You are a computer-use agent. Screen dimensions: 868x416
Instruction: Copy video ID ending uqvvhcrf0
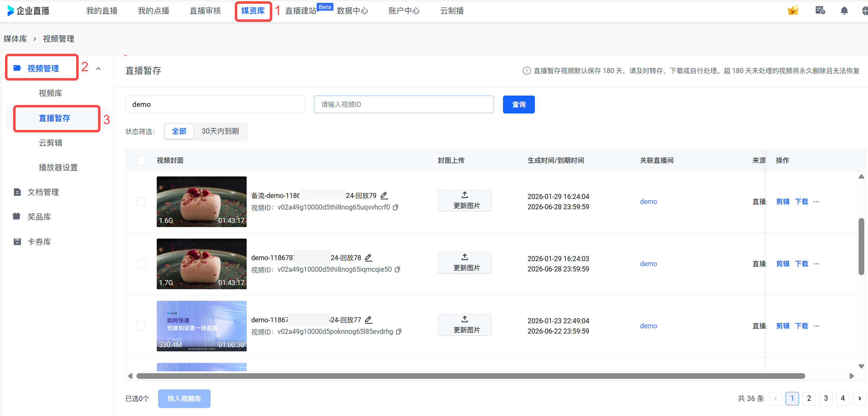coord(396,207)
